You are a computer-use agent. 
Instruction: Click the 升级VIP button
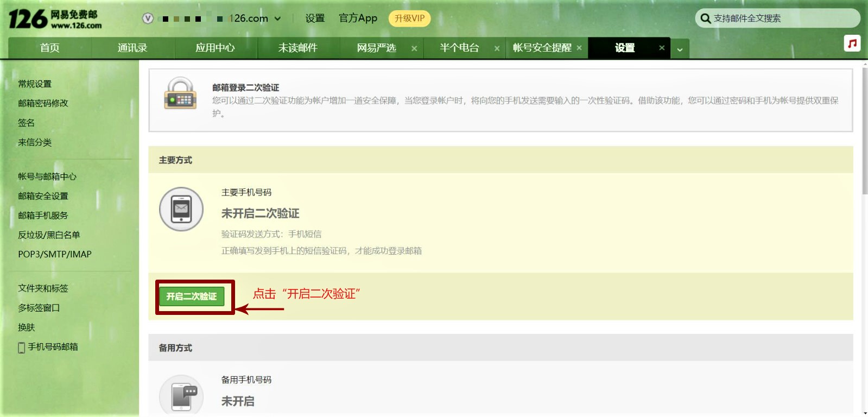[x=409, y=18]
